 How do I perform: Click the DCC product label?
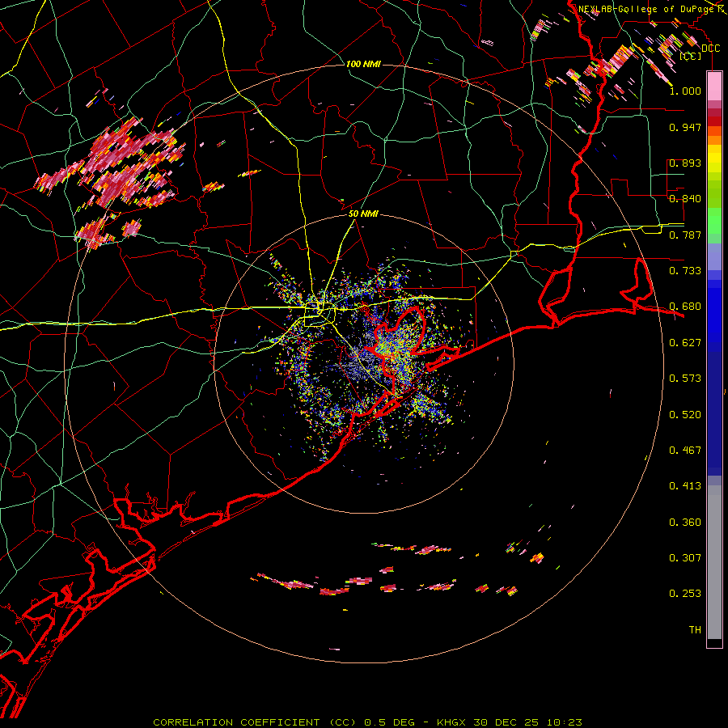click(710, 49)
